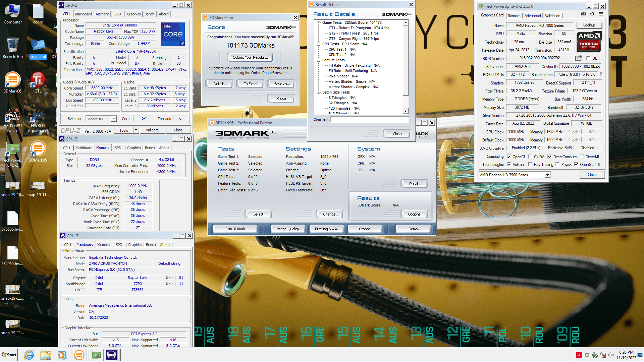Toggle the PhysX checkbox in GPU-Z

tap(557, 164)
